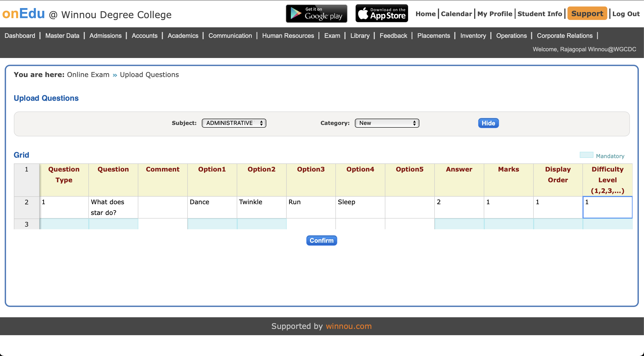Click the Answer cell containing 2
This screenshot has height=356, width=644.
click(x=459, y=207)
